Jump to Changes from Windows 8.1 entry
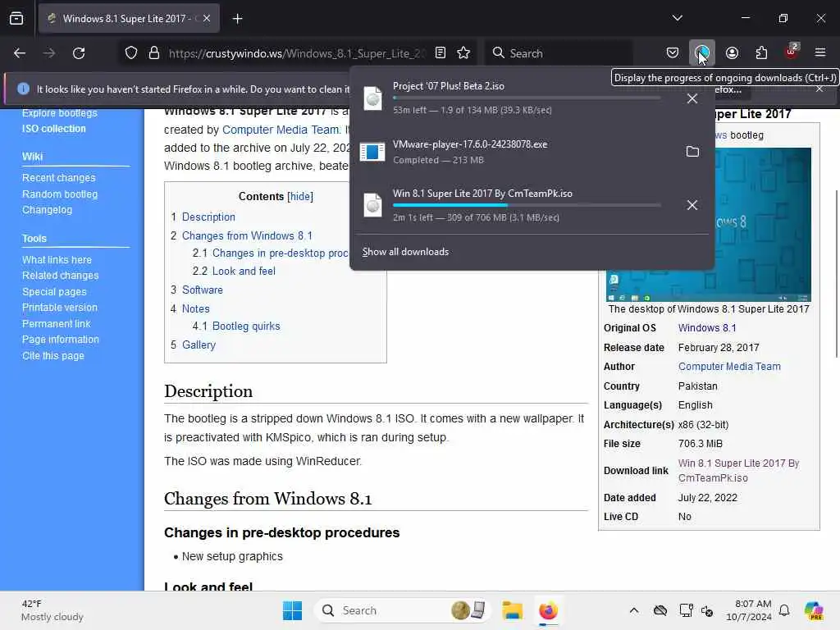The width and height of the screenshot is (840, 630). click(x=247, y=235)
